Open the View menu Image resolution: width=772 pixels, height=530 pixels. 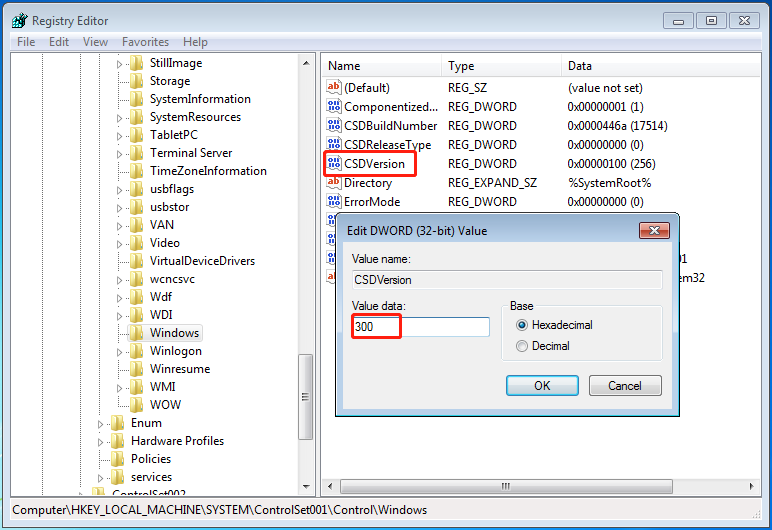[95, 42]
